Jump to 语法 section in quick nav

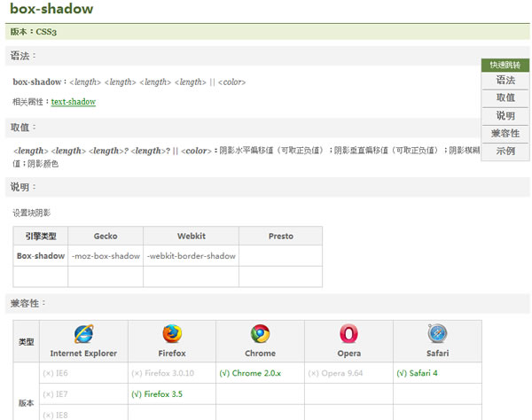(x=505, y=81)
